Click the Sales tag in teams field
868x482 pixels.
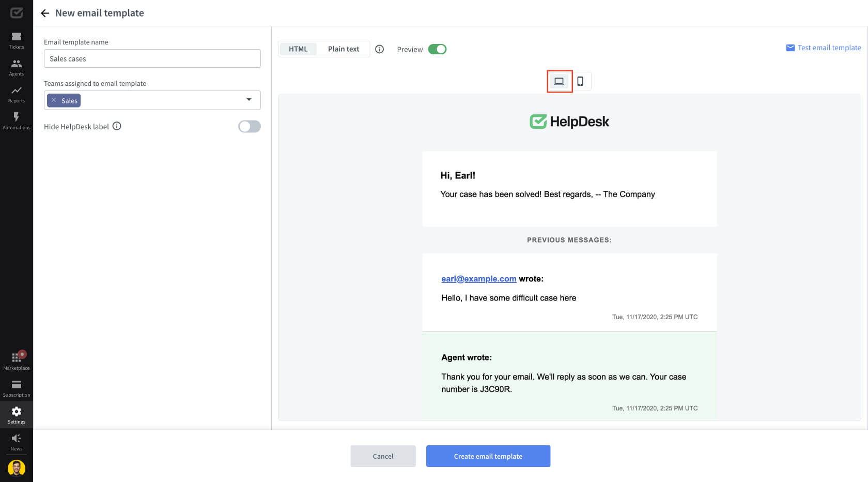click(x=64, y=100)
